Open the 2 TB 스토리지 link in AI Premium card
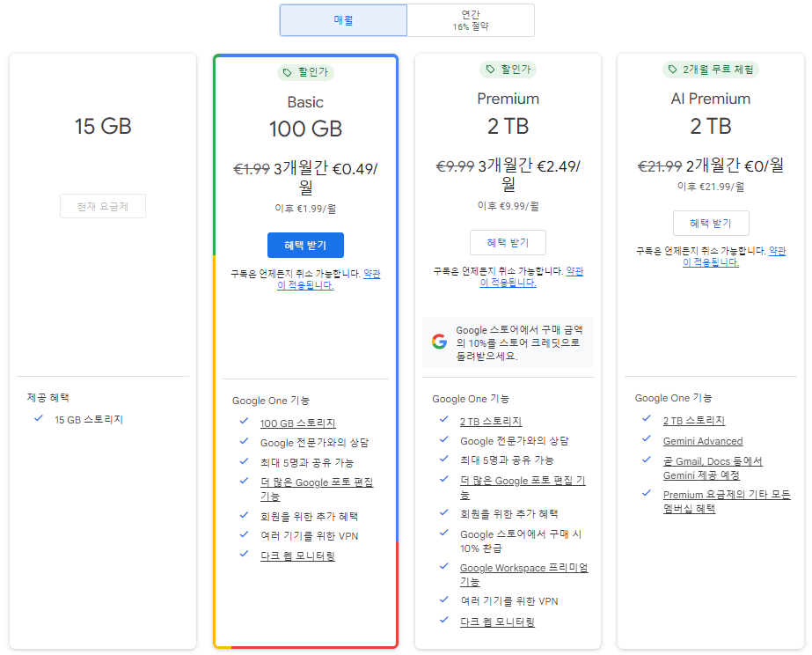Screen dimensions: 812x655 [x=694, y=421]
